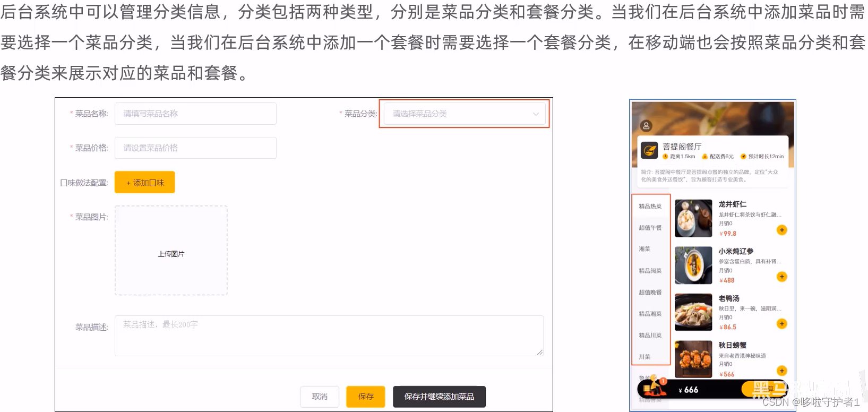
Task: Add 秋日螃蟹 with its plus icon
Action: click(x=781, y=371)
